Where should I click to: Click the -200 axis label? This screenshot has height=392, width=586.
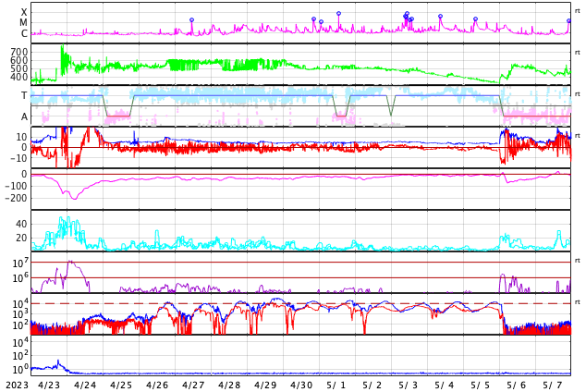(x=16, y=199)
